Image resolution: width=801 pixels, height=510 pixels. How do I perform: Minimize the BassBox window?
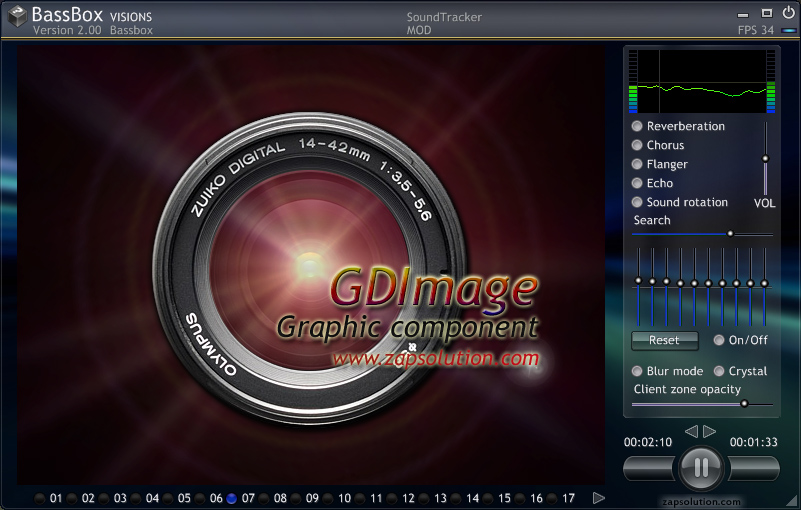(x=743, y=14)
